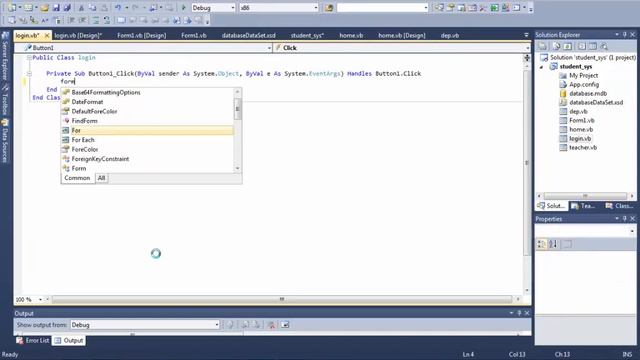Open the Toolbox side panel tab
The width and height of the screenshot is (640, 360).
coord(5,99)
